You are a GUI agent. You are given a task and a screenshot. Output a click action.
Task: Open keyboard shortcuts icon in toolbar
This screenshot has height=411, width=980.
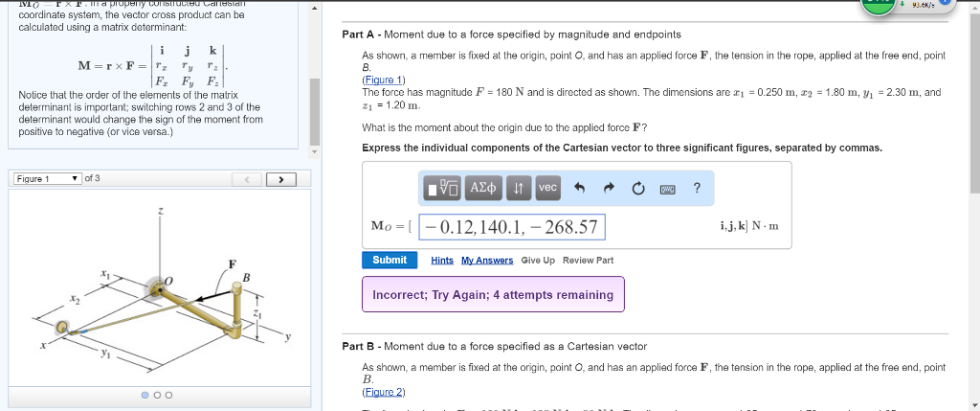tap(668, 189)
